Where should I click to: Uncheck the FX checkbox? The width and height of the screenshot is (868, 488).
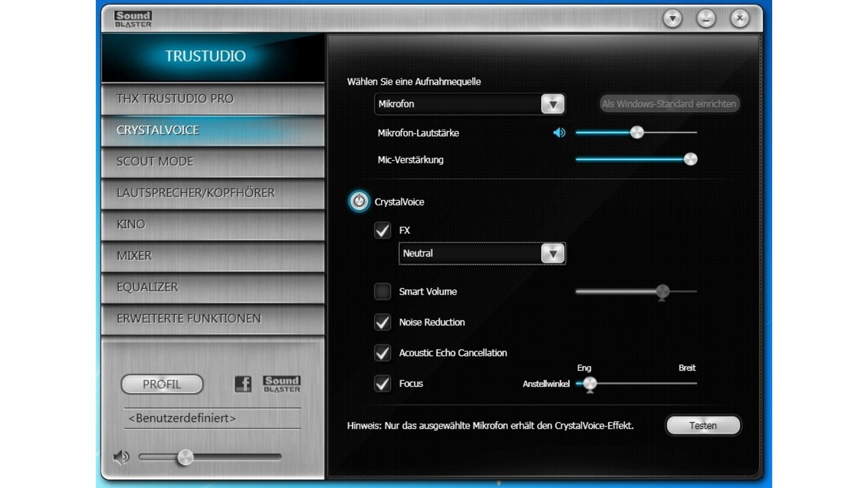(x=383, y=230)
